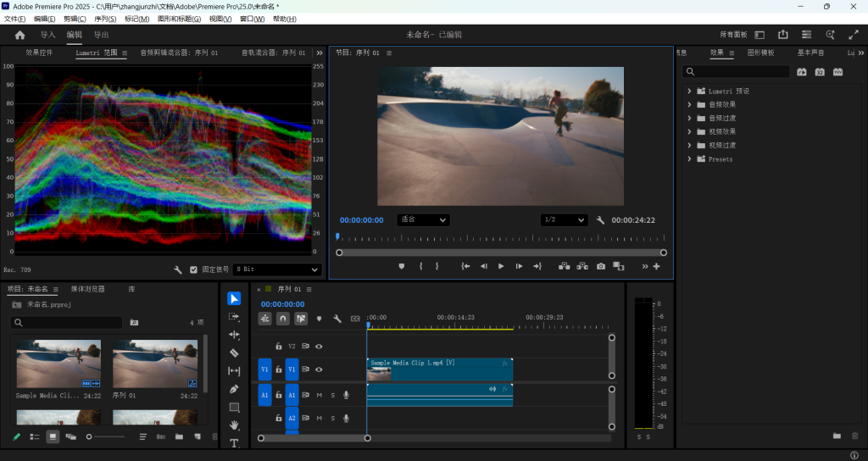The height and width of the screenshot is (461, 868).
Task: Mute the A1 audio track
Action: tap(320, 395)
